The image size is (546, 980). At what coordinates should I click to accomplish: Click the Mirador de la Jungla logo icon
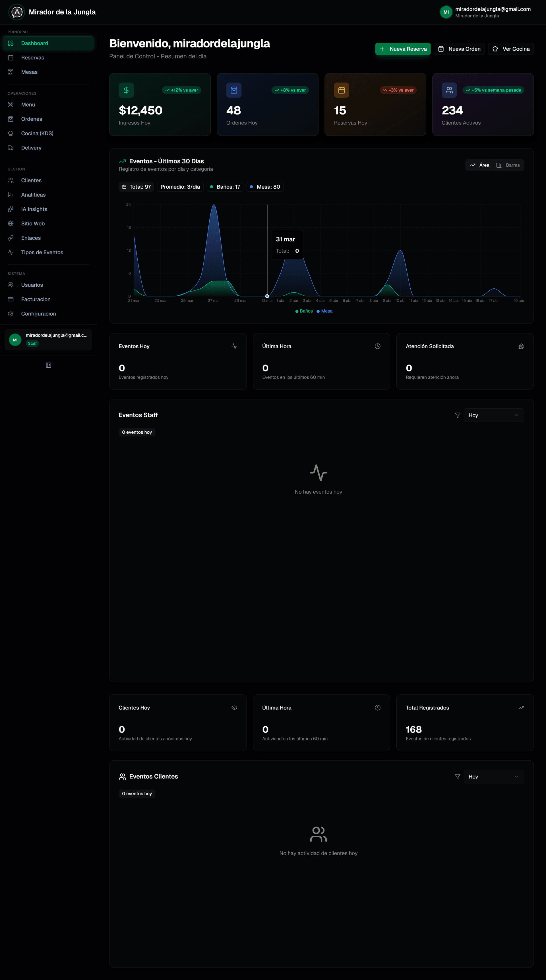[16, 12]
